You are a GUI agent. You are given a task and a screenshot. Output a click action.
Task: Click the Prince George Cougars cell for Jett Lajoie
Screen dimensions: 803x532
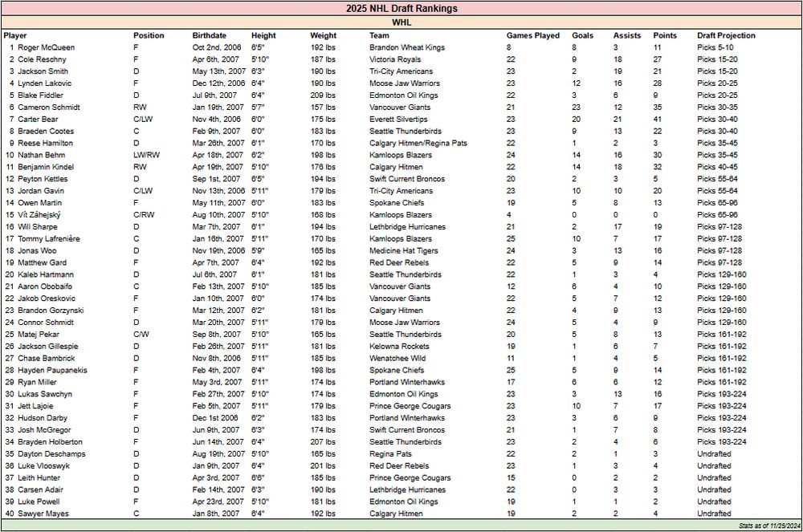[x=410, y=406]
